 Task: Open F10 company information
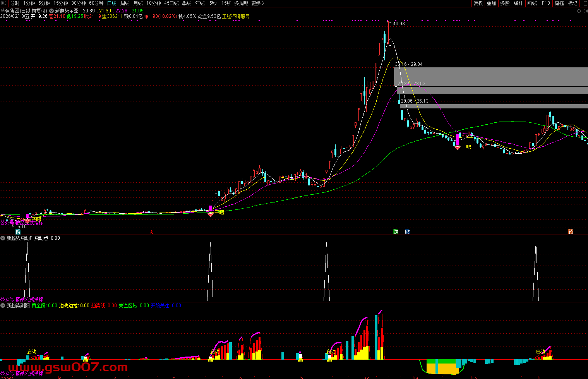tap(546, 3)
